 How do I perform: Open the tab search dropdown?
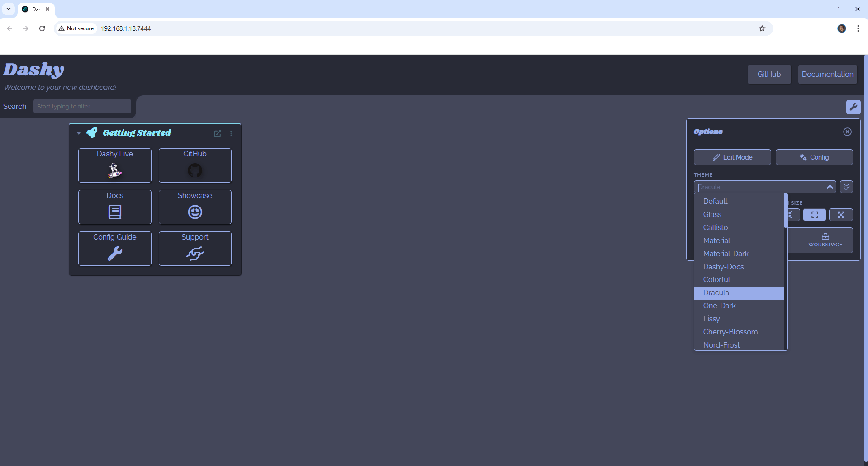pyautogui.click(x=9, y=9)
